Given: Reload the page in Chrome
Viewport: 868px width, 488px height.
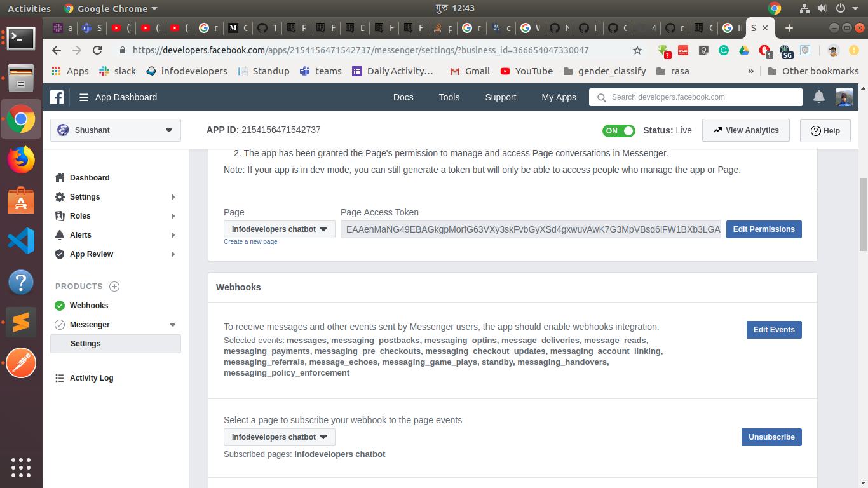Looking at the screenshot, I should click(97, 50).
